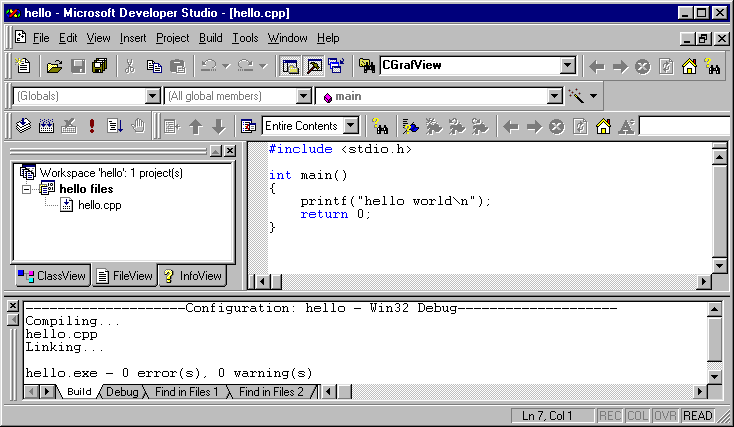Click the Compile icon on the build toolbar

coord(24,126)
